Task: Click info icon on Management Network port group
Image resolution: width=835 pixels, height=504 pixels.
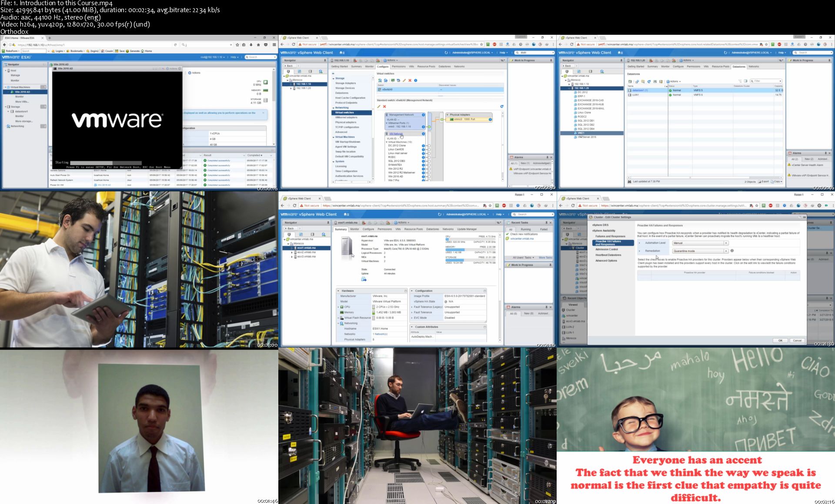Action: (423, 115)
